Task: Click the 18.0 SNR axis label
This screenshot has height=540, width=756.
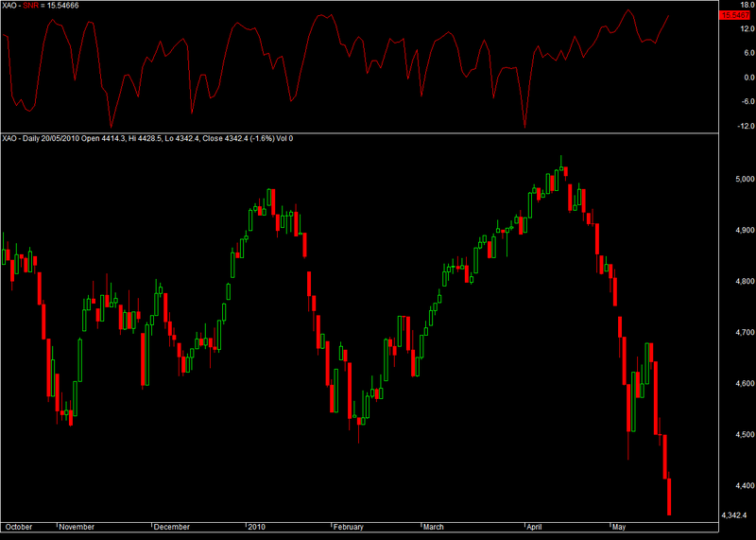Action: coord(747,4)
